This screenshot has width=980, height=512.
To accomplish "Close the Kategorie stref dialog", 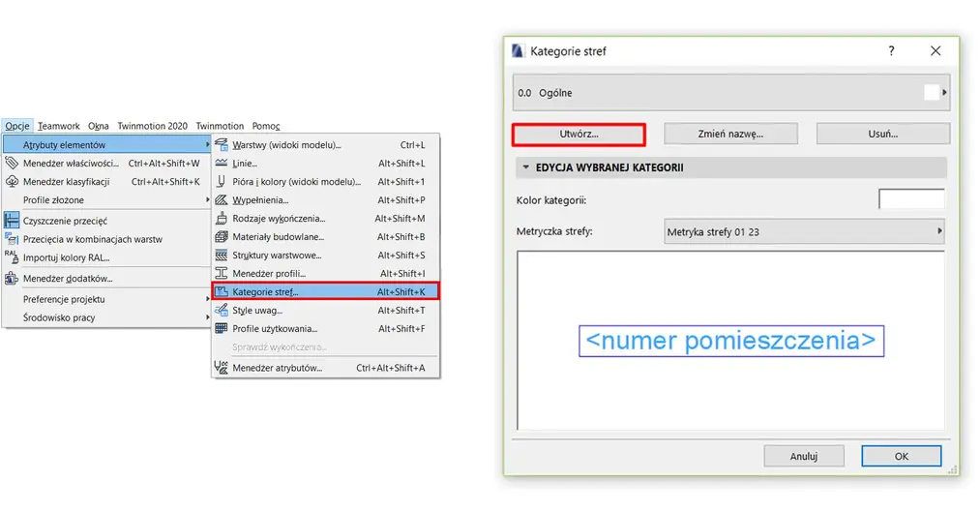I will tap(935, 50).
